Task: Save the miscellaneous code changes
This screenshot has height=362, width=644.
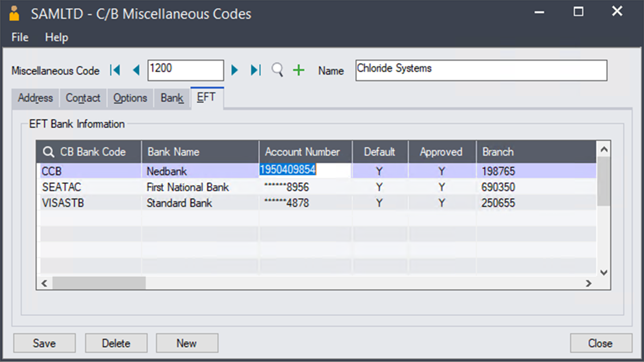Action: click(44, 343)
